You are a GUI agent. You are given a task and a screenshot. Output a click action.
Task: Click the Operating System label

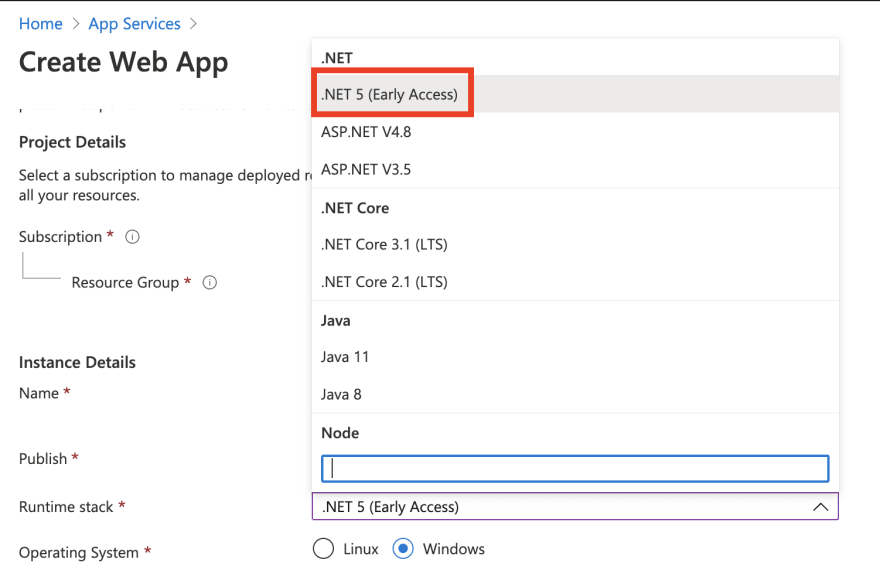click(79, 553)
